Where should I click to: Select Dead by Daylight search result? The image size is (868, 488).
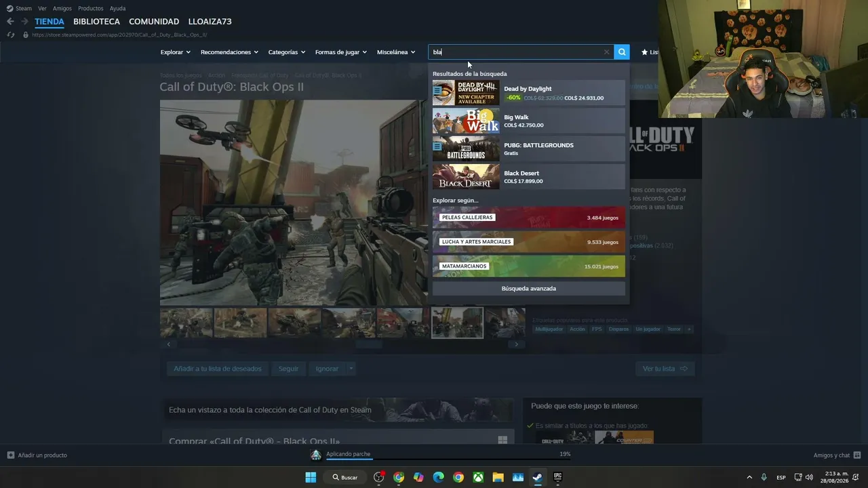(x=529, y=93)
